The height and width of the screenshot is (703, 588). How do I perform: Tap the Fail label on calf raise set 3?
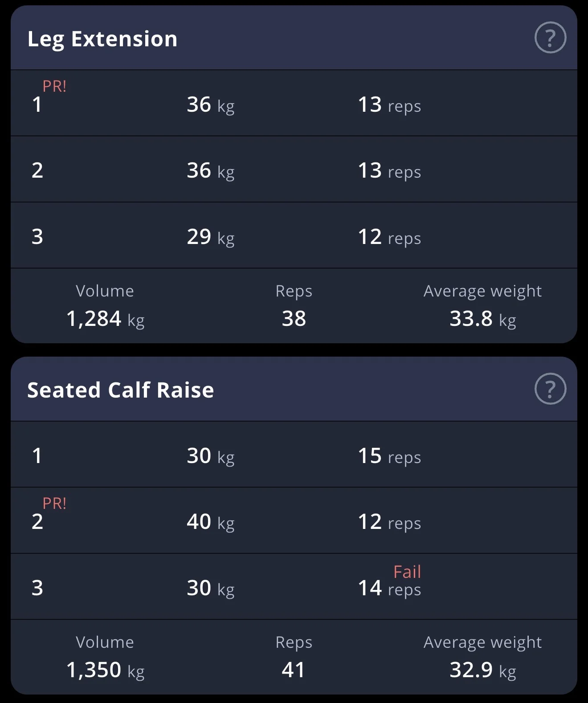pyautogui.click(x=407, y=572)
